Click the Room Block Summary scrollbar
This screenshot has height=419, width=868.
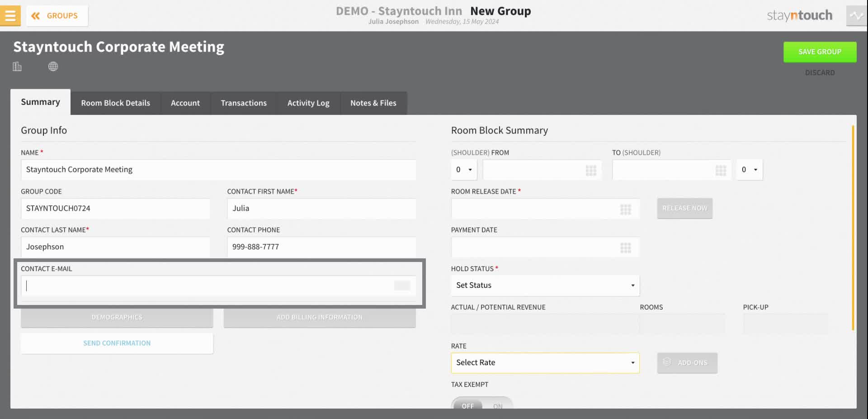coord(853,228)
